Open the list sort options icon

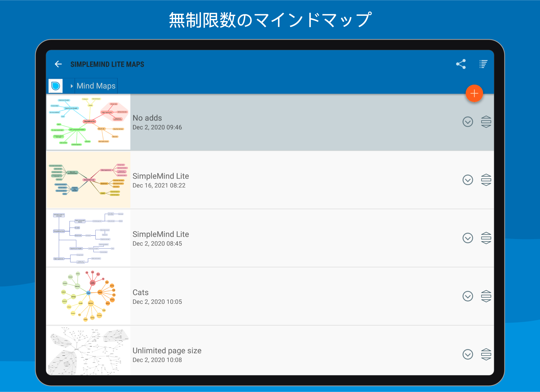click(483, 64)
